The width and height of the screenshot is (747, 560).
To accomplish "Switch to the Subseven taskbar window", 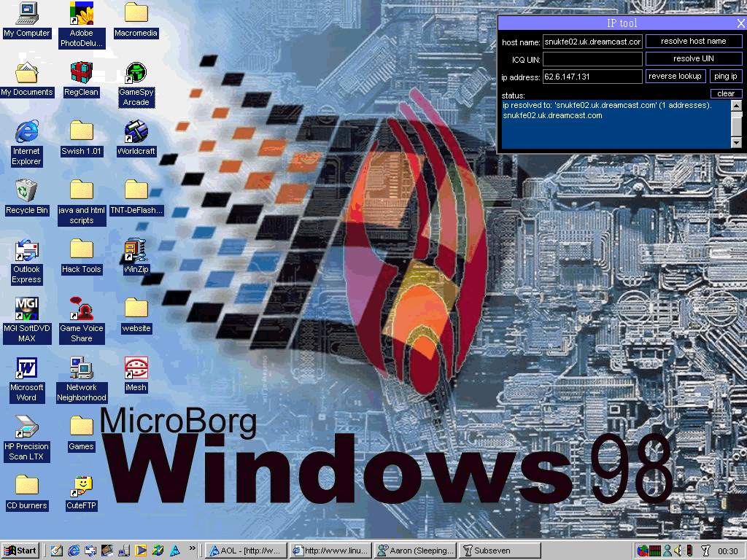I will 500,551.
